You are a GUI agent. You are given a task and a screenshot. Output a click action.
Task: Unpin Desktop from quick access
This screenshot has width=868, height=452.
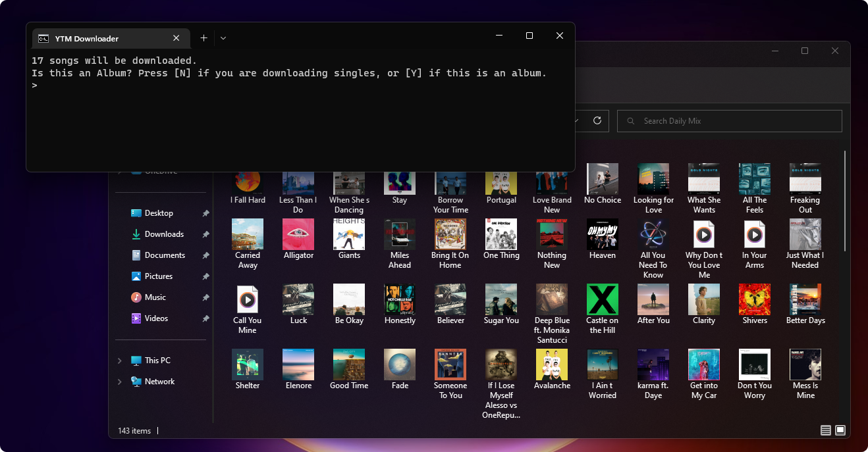[205, 213]
